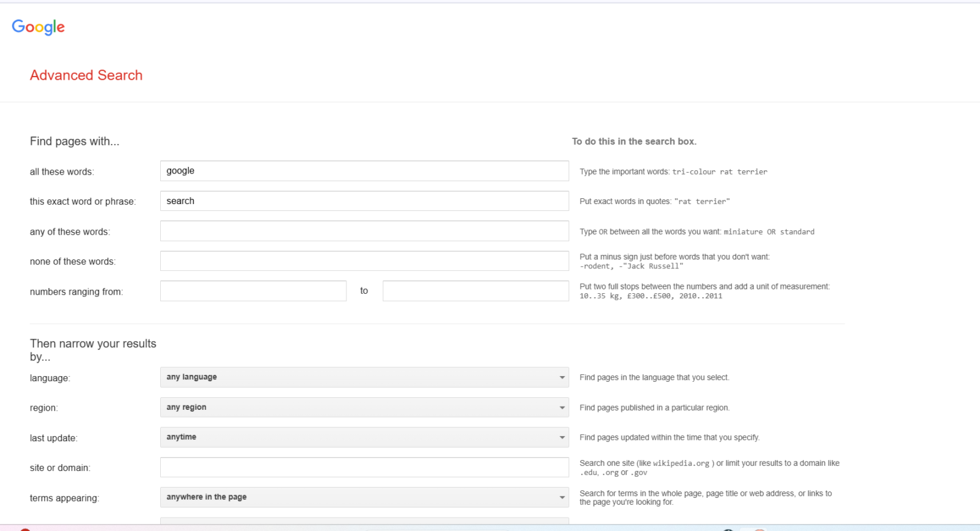Click the chevron on the language selector
Image resolution: width=980 pixels, height=531 pixels.
[x=562, y=377]
